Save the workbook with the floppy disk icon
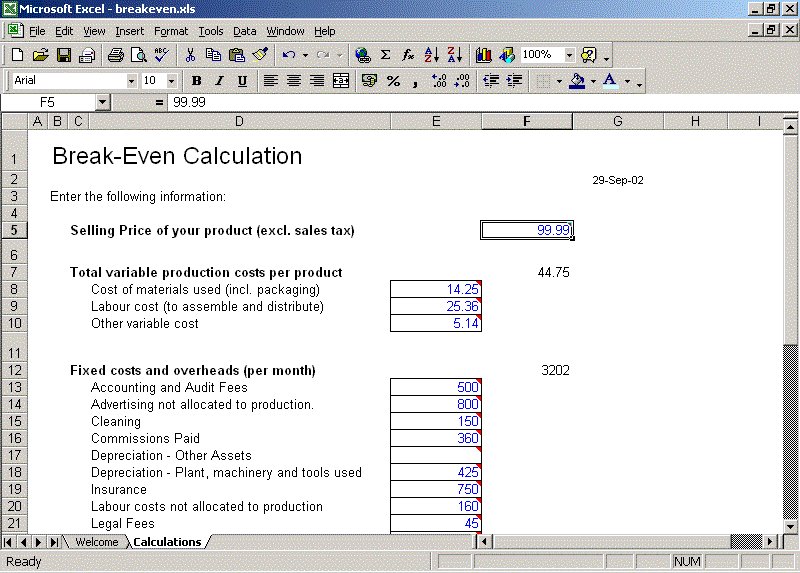Screen dimensions: 800x573 click(64, 55)
